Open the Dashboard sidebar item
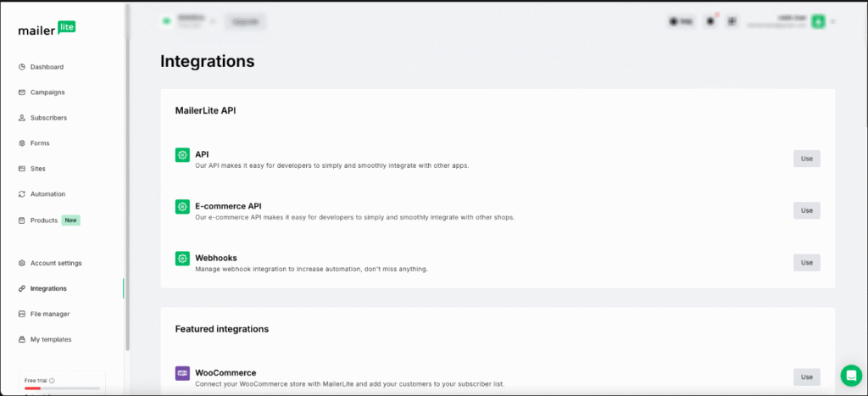868x396 pixels. [47, 67]
